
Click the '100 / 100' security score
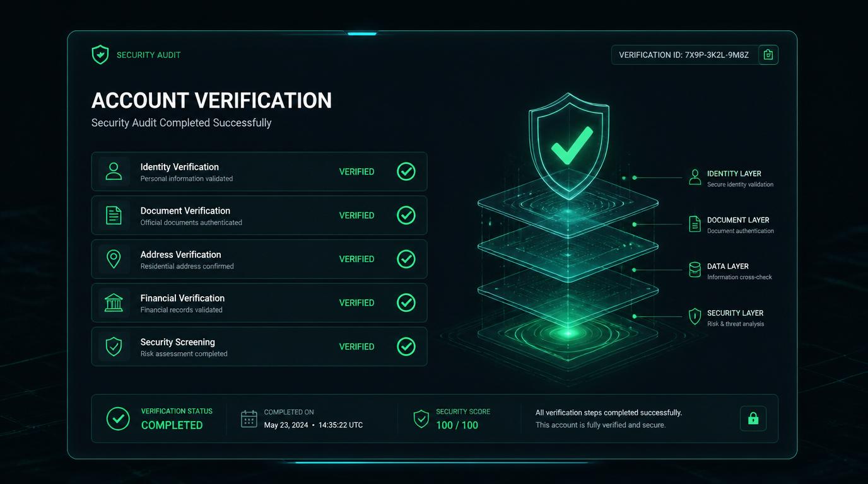point(457,425)
